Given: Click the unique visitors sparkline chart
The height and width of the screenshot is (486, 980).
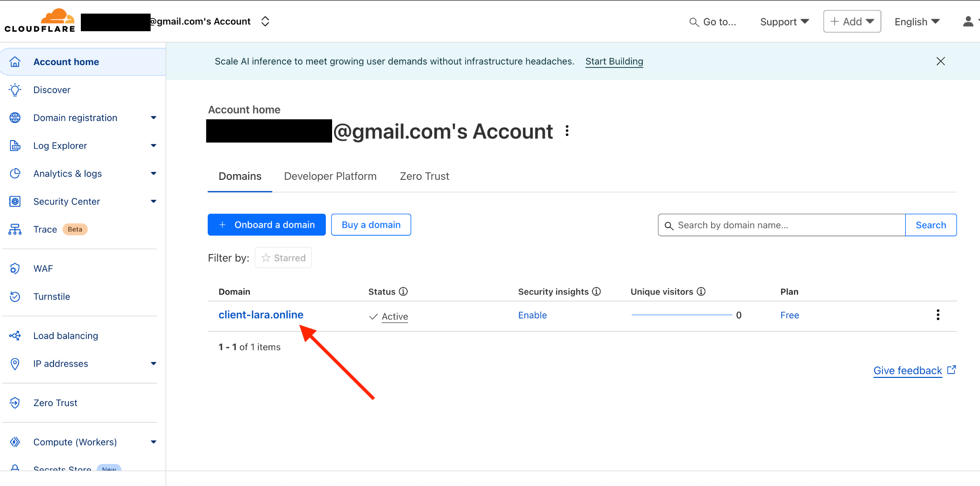Looking at the screenshot, I should (681, 315).
